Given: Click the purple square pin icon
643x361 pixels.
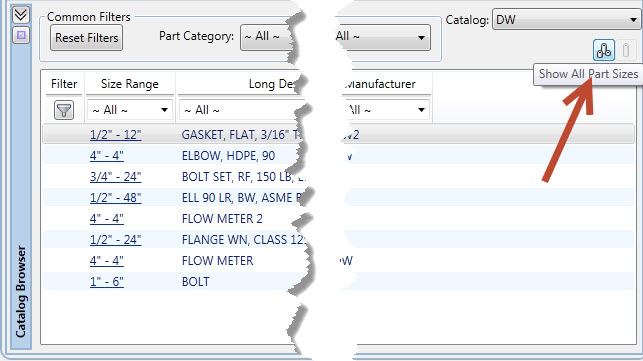Looking at the screenshot, I should click(x=21, y=35).
